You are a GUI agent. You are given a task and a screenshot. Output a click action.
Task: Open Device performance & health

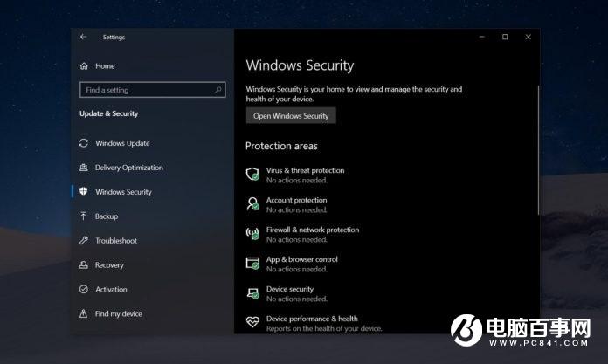click(x=312, y=319)
